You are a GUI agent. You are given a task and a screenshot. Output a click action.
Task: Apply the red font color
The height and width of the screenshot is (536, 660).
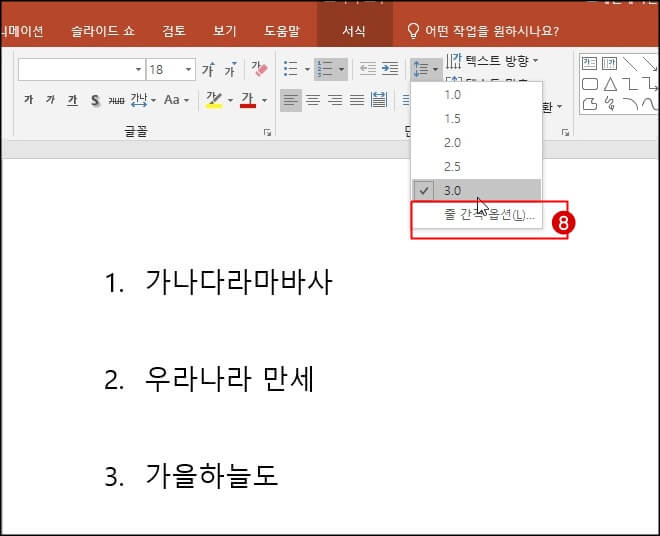point(248,100)
